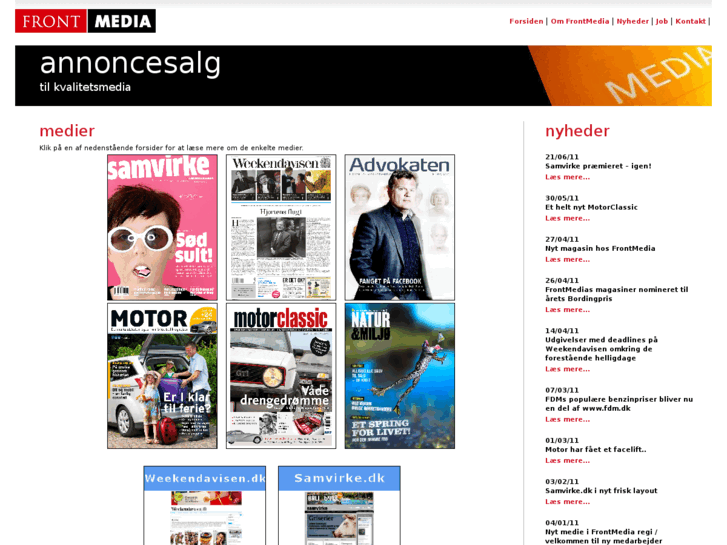Read more about Samvirke præmieret - igen!
The image size is (727, 545).
pos(568,177)
